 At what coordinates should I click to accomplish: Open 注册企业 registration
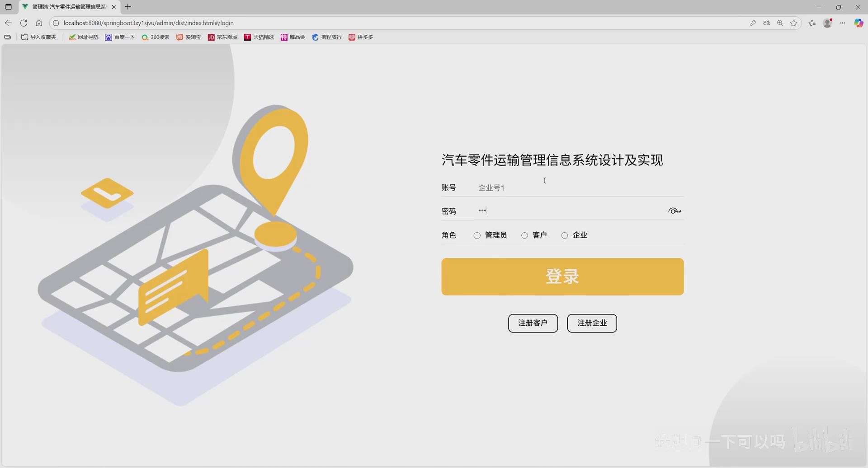(592, 323)
